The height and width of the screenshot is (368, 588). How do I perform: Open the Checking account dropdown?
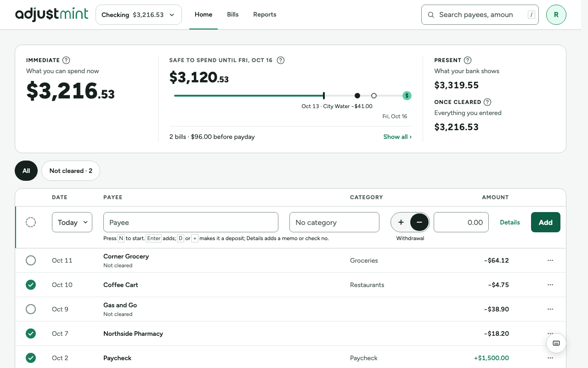coord(139,15)
